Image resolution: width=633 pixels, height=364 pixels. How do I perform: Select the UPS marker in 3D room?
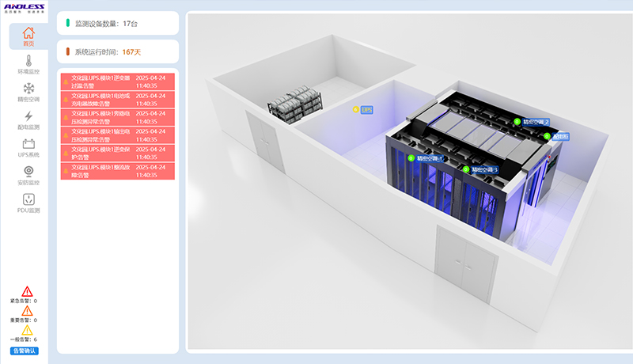pos(366,110)
